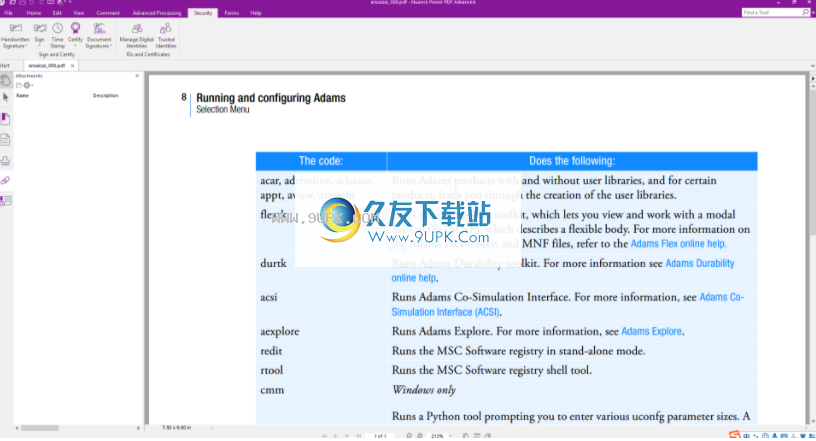Image resolution: width=816 pixels, height=441 pixels.
Task: Click the Sogou input method tray icon
Action: [734, 435]
